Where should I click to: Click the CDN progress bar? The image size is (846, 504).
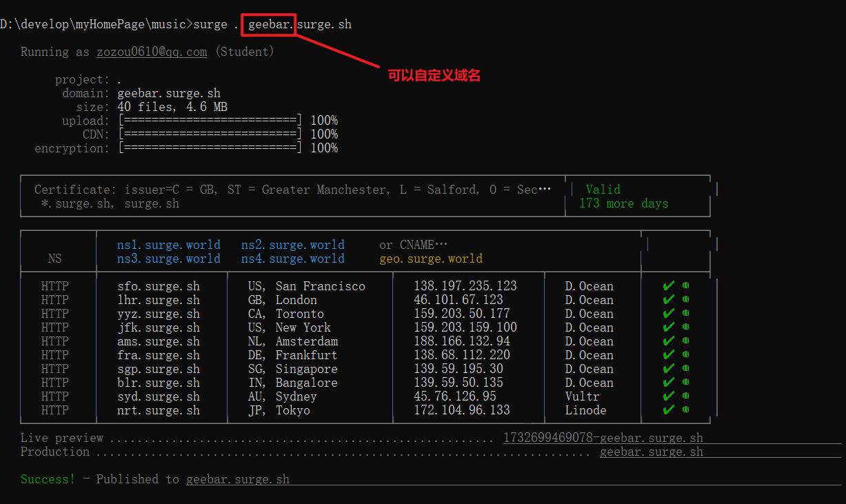point(210,134)
